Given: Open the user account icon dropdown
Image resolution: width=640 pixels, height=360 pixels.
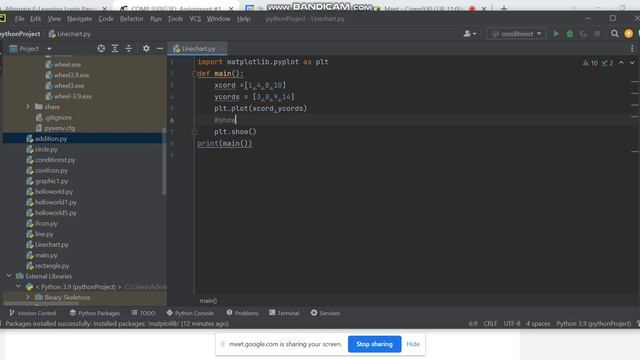Looking at the screenshot, I should (x=470, y=34).
